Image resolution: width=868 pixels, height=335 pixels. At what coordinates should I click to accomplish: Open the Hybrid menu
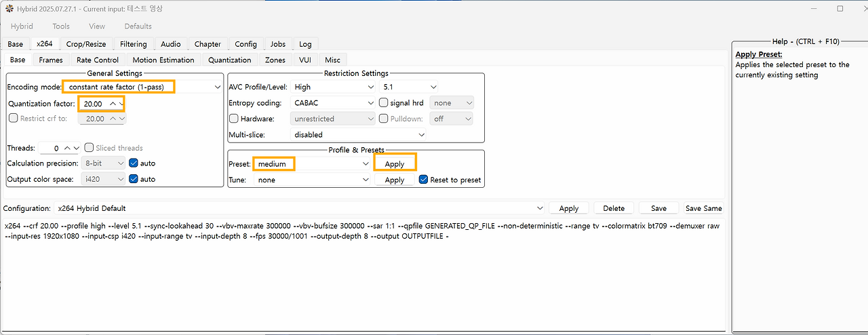point(22,26)
